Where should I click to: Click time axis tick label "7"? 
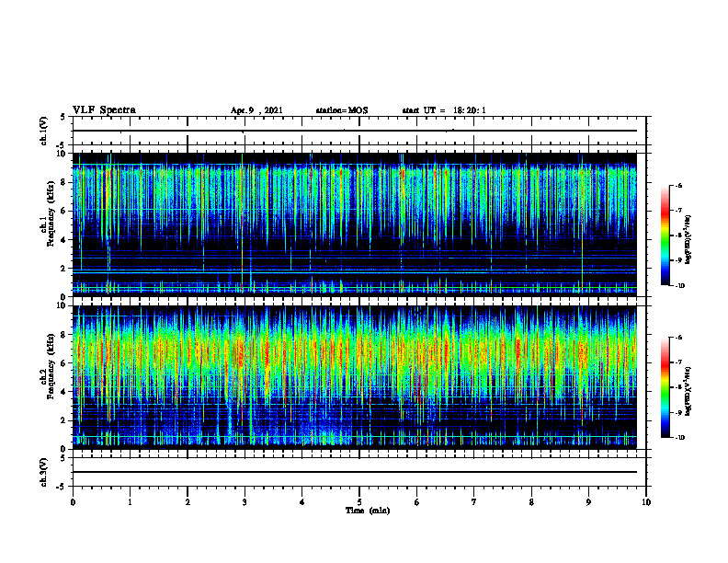(474, 502)
